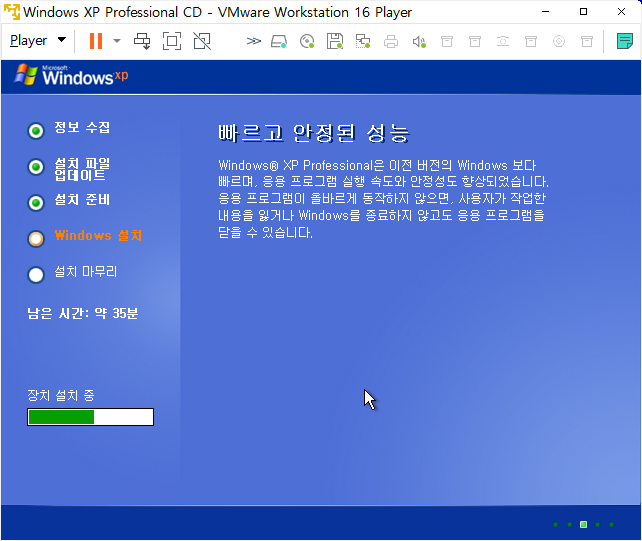Expand the power options arrow beside pause

[x=117, y=41]
